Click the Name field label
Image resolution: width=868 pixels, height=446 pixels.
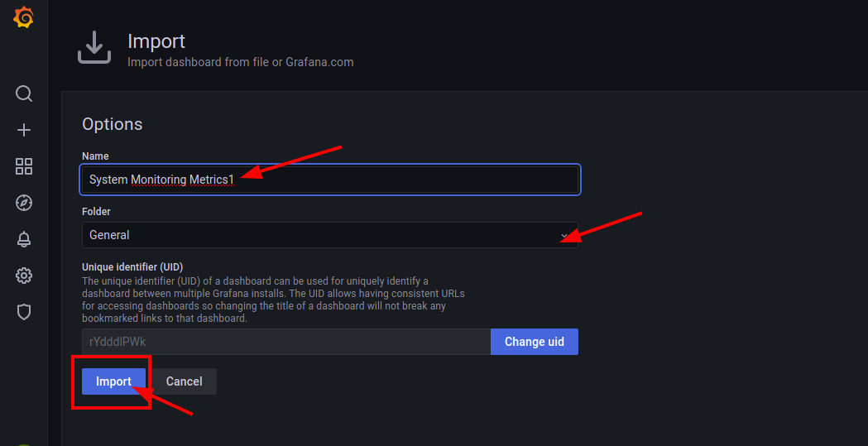click(95, 156)
